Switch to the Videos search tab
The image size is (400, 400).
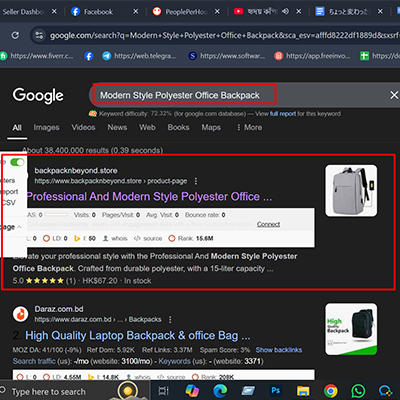(83, 127)
